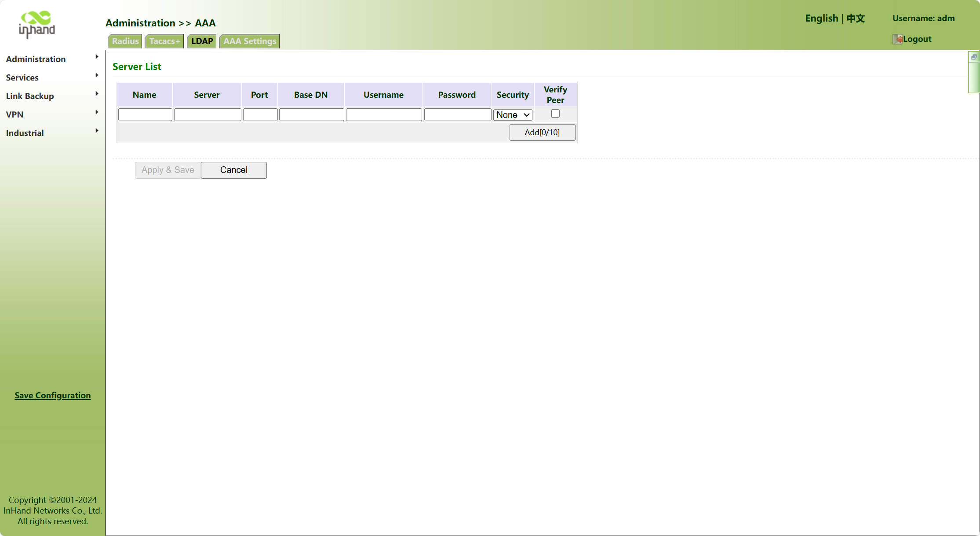This screenshot has height=536, width=980.
Task: Expand the Industrial menu arrow
Action: [x=97, y=131]
